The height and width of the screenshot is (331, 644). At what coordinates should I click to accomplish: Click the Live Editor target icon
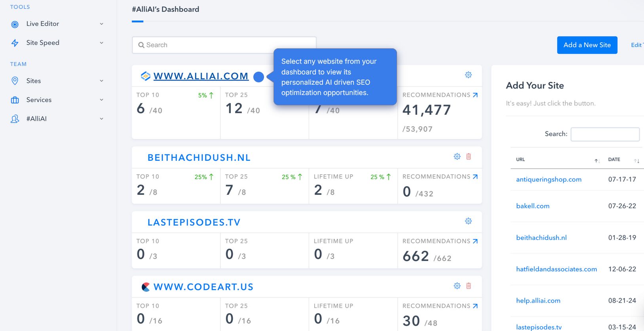pos(15,24)
